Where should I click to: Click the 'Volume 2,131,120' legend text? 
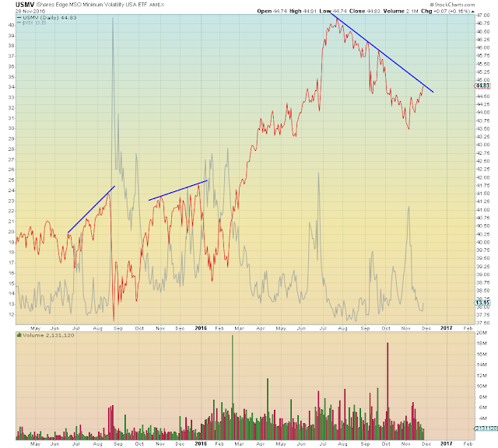point(48,335)
